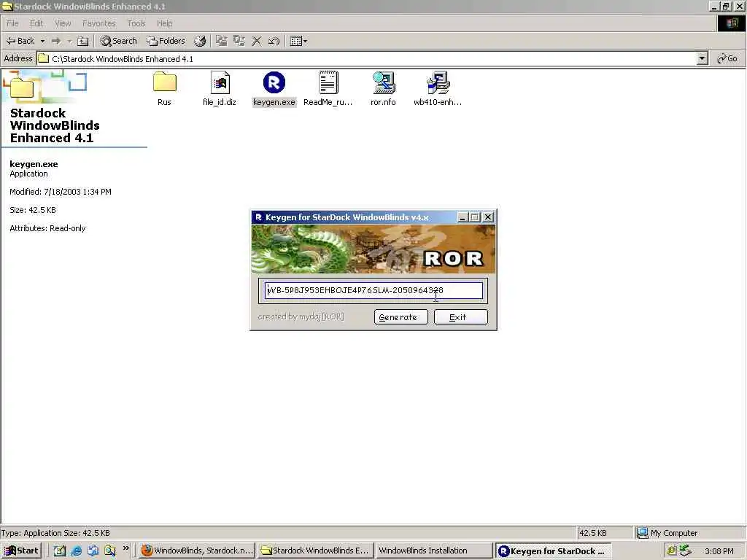This screenshot has height=560, width=747.
Task: Select the Rus folder
Action: click(164, 88)
